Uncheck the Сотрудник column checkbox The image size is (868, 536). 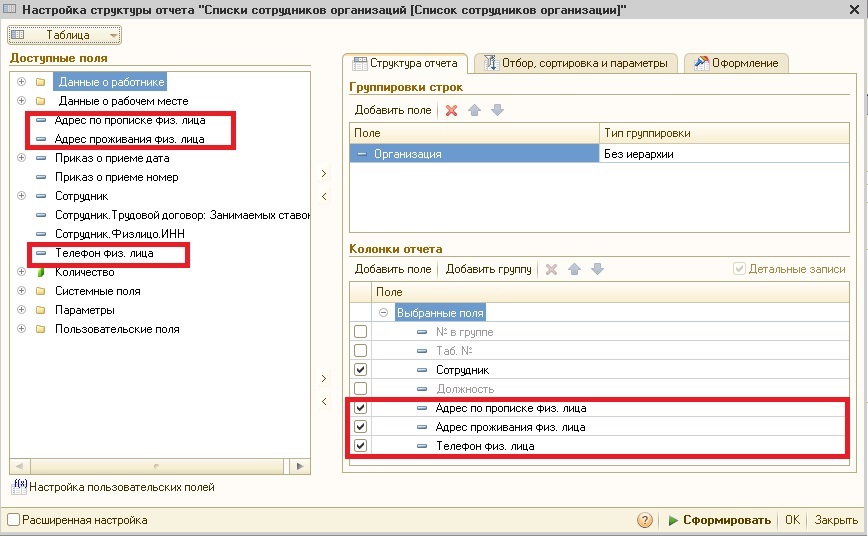360,369
